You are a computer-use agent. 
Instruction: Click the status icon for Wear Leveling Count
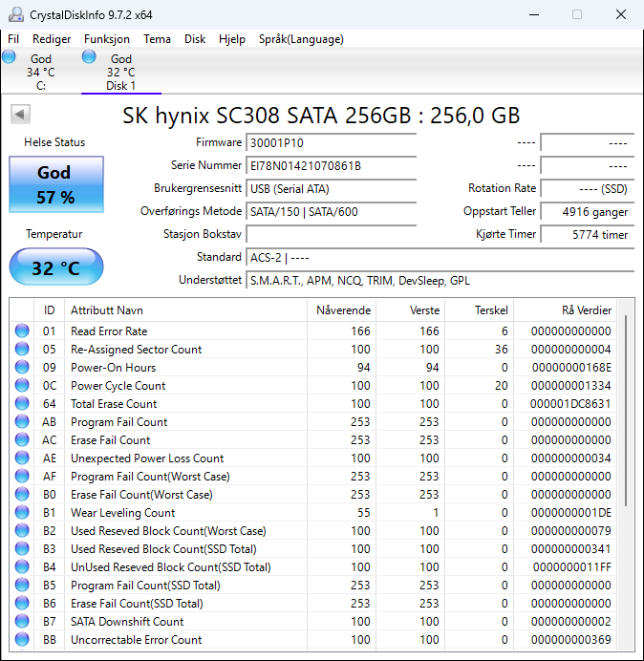[22, 512]
